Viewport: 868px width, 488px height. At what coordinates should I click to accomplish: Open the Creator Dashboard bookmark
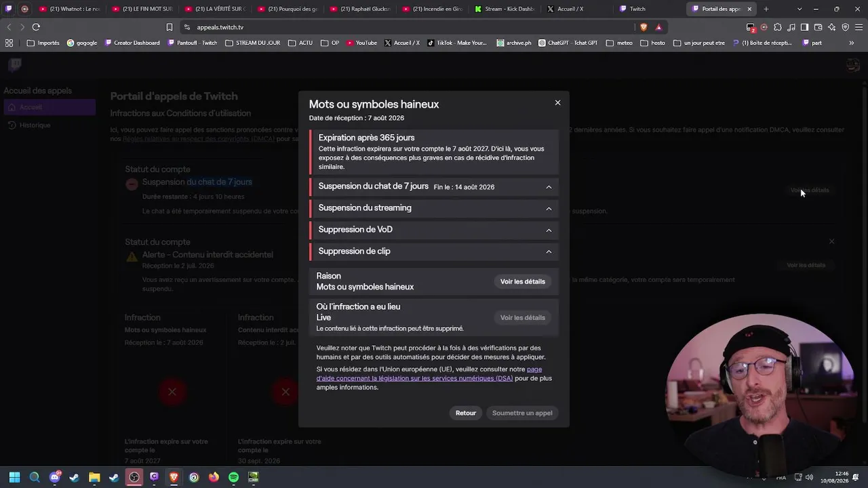(132, 43)
